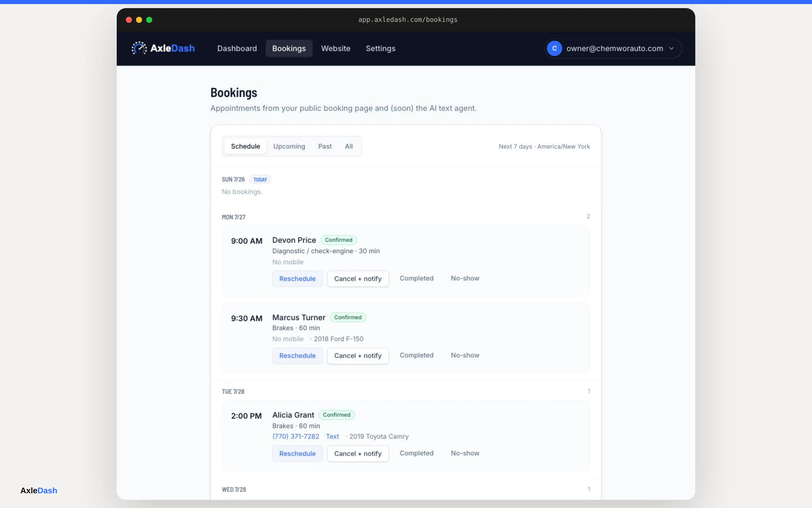The width and height of the screenshot is (812, 508).
Task: Reschedule Devon Price's 9:00 AM booking
Action: click(x=297, y=279)
